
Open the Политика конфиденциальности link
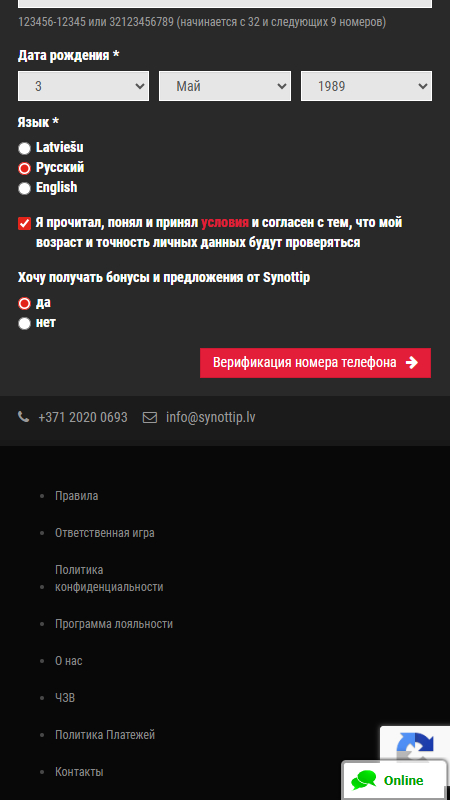coord(109,578)
